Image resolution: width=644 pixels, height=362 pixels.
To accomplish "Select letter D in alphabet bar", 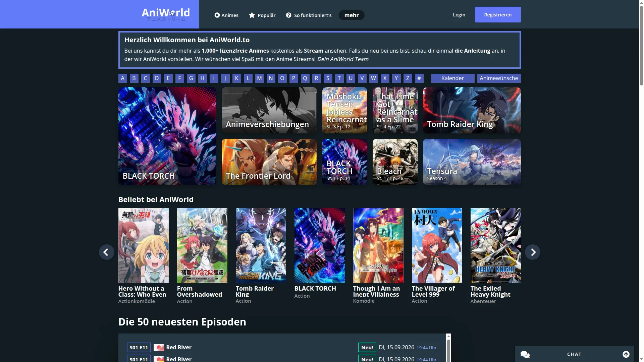I will tap(157, 78).
